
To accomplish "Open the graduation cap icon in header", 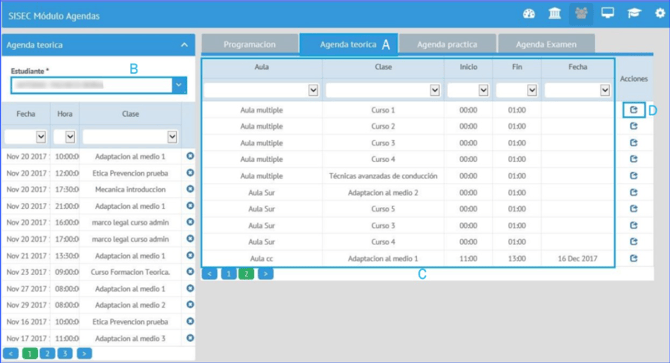I will pyautogui.click(x=634, y=13).
